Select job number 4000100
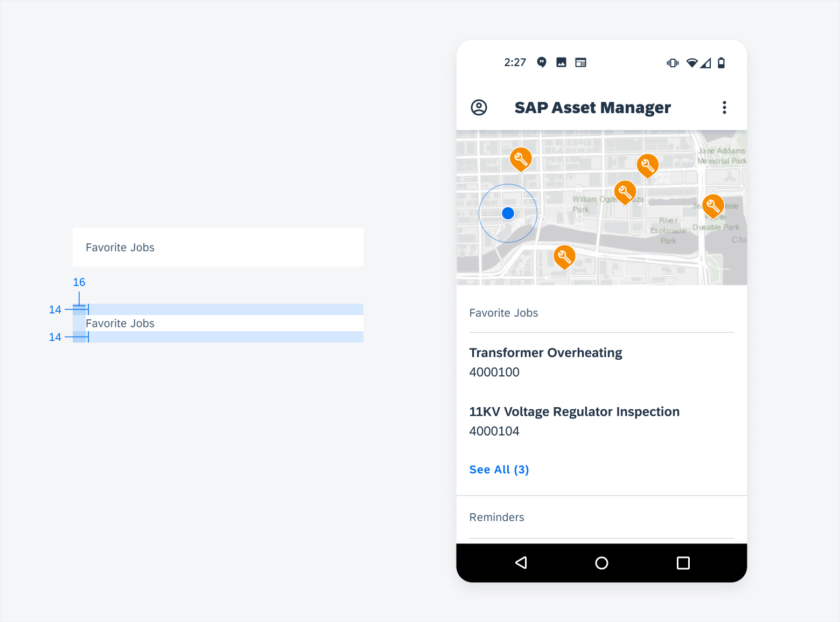Viewport: 840px width, 622px height. pyautogui.click(x=494, y=372)
